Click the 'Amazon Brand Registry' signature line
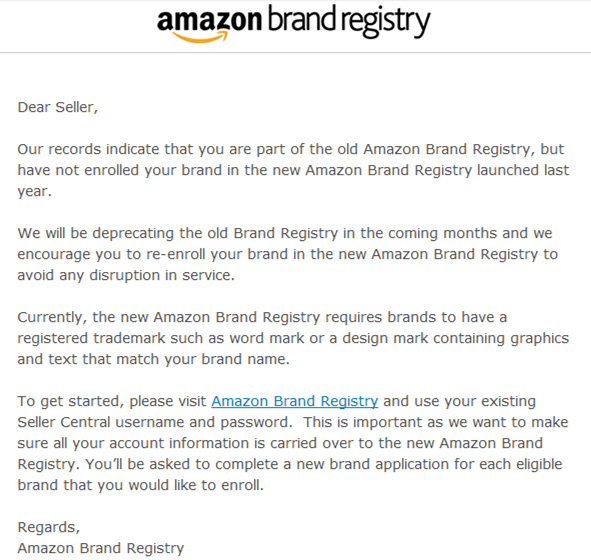This screenshot has width=591, height=560. (101, 548)
